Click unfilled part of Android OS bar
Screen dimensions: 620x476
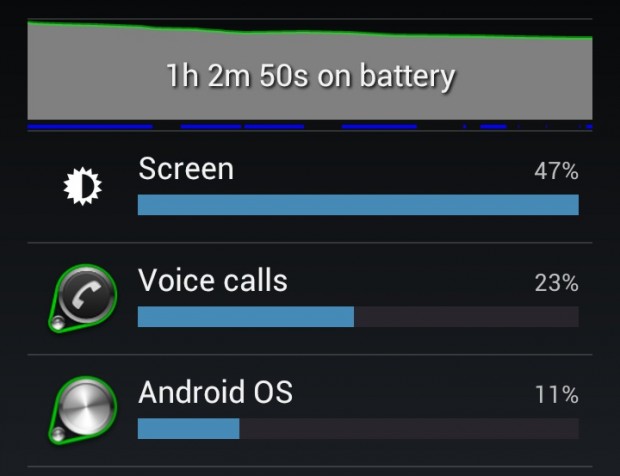(x=409, y=429)
